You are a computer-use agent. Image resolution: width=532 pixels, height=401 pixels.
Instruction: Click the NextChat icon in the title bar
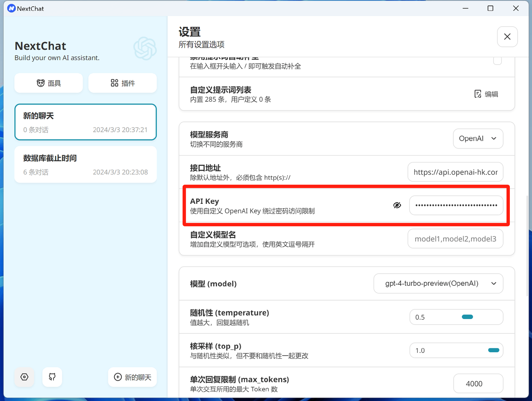(11, 8)
